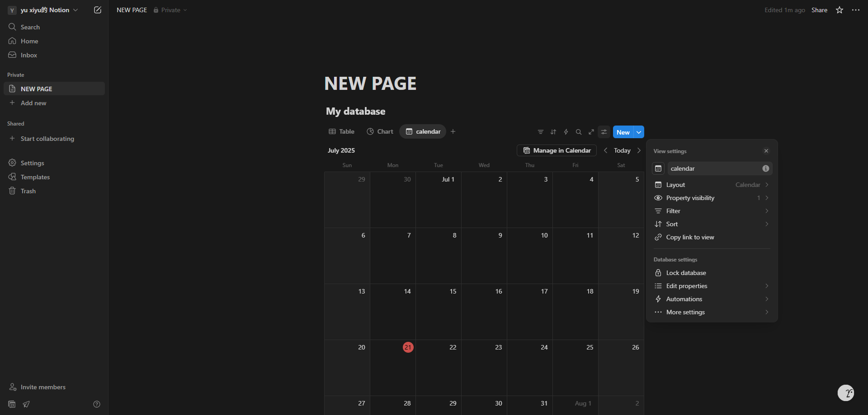Click Copy link to view
Image resolution: width=868 pixels, height=415 pixels.
712,237
